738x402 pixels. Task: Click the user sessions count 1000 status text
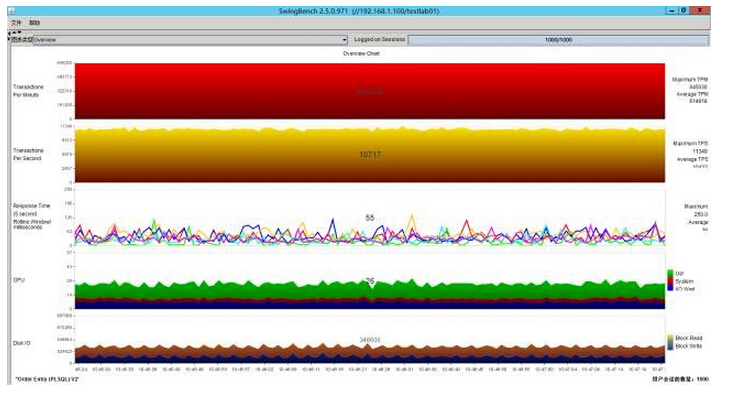680,379
